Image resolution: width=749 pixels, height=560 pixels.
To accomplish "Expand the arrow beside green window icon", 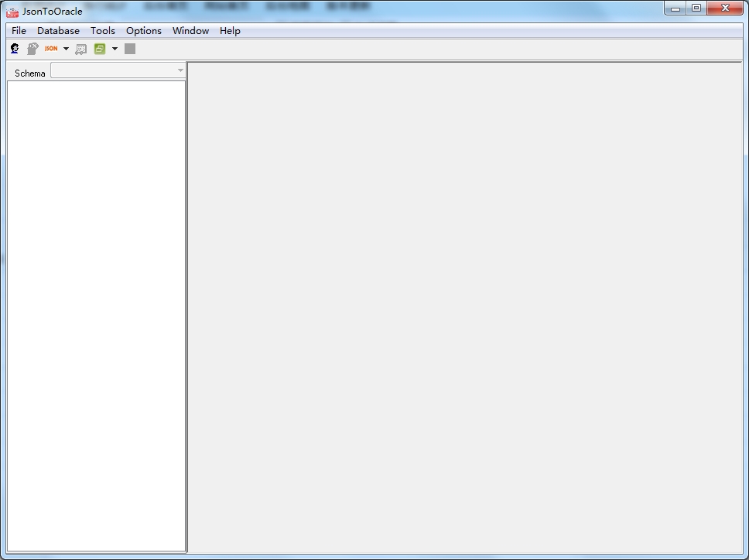I will click(115, 49).
